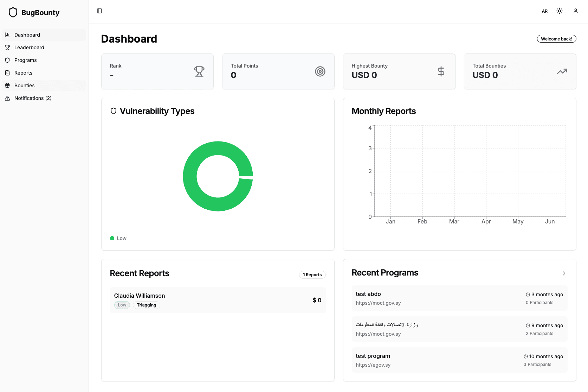The width and height of the screenshot is (588, 392).
Task: Click the Jan label on Monthly Reports chart
Action: [390, 221]
